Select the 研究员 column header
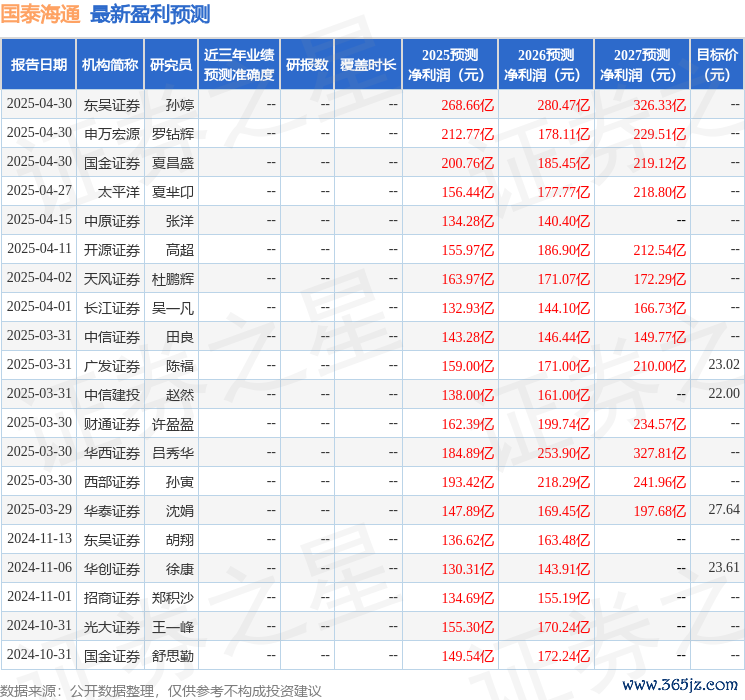Image resolution: width=745 pixels, height=700 pixels. (171, 64)
